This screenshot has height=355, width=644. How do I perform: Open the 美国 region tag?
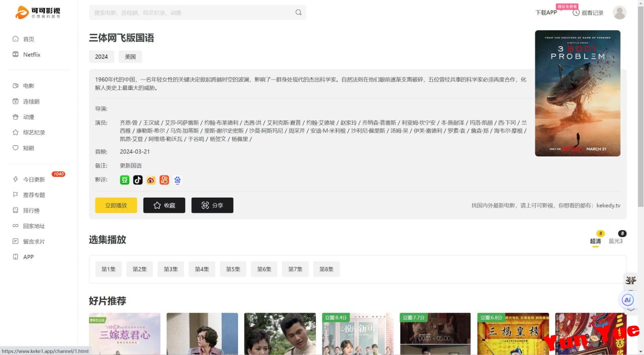[130, 57]
